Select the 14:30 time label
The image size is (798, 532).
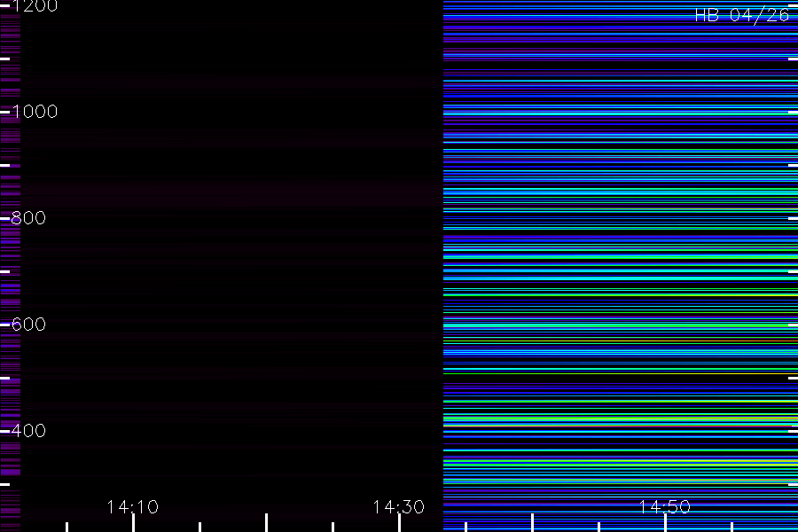point(398,506)
